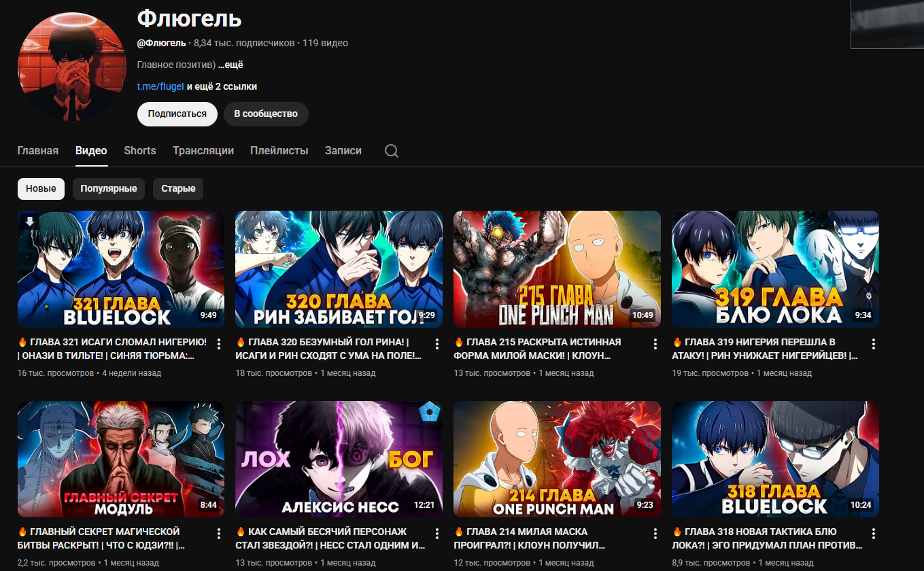
Task: Play the АЛЕКСИС НЕСС thumbnail
Action: (339, 459)
